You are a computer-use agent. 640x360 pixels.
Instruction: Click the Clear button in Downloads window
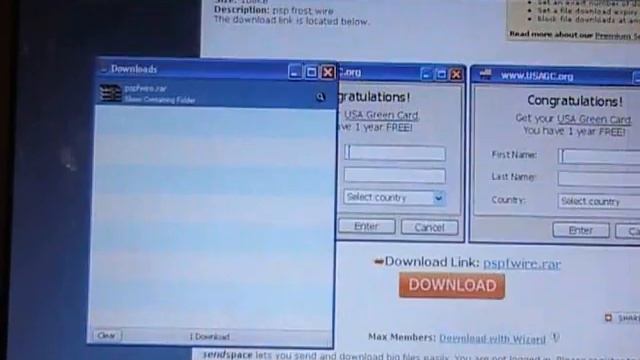(107, 336)
